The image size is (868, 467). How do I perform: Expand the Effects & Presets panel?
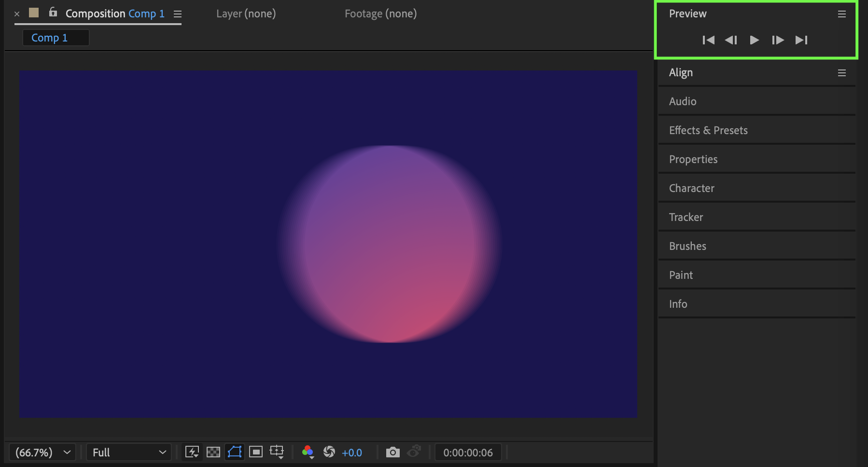coord(757,130)
